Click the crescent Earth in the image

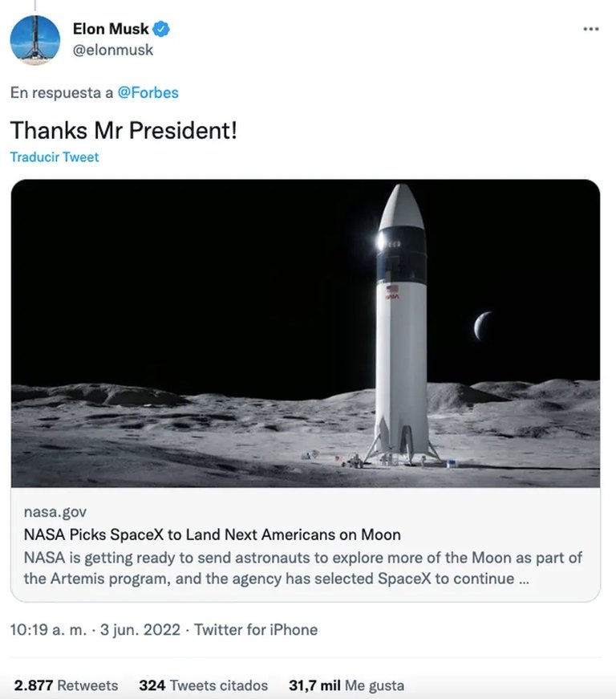click(483, 325)
